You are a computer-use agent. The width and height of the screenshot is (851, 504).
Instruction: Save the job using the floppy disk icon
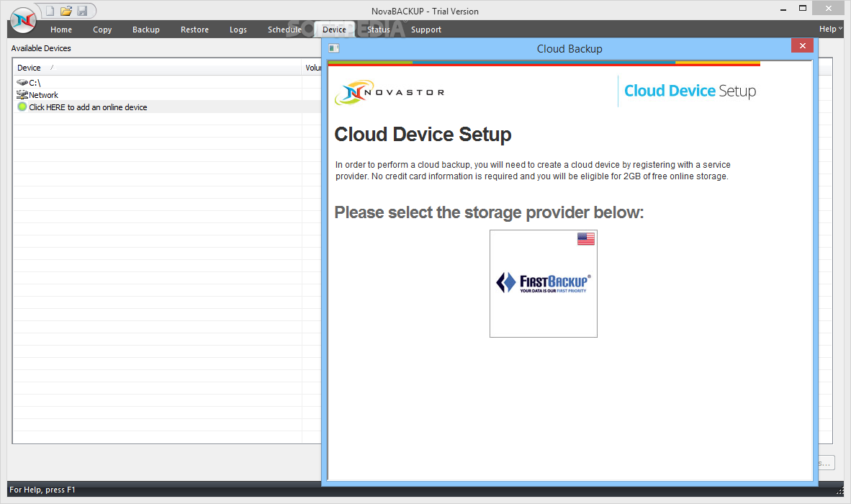click(83, 11)
